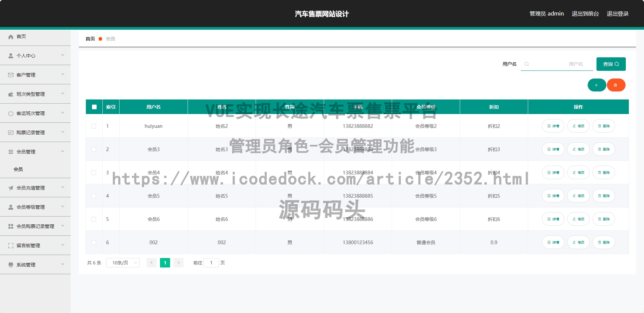
Task: Click the person icon for 个人中心
Action: [x=11, y=56]
